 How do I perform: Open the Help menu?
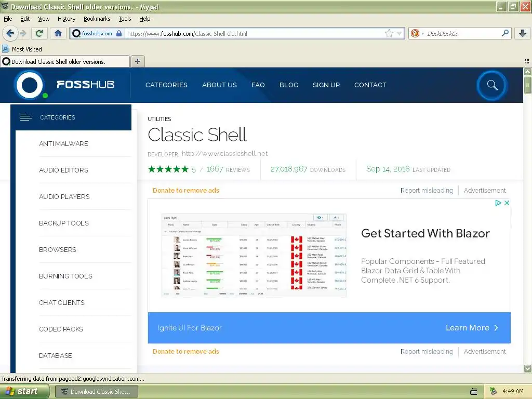pyautogui.click(x=144, y=19)
